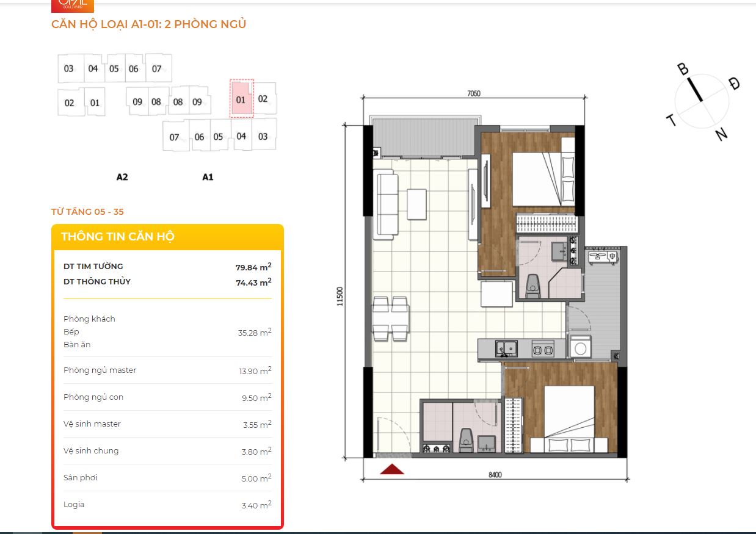Click the 8400 width dimension label
Viewport: 756px width, 534px height.
pos(495,475)
